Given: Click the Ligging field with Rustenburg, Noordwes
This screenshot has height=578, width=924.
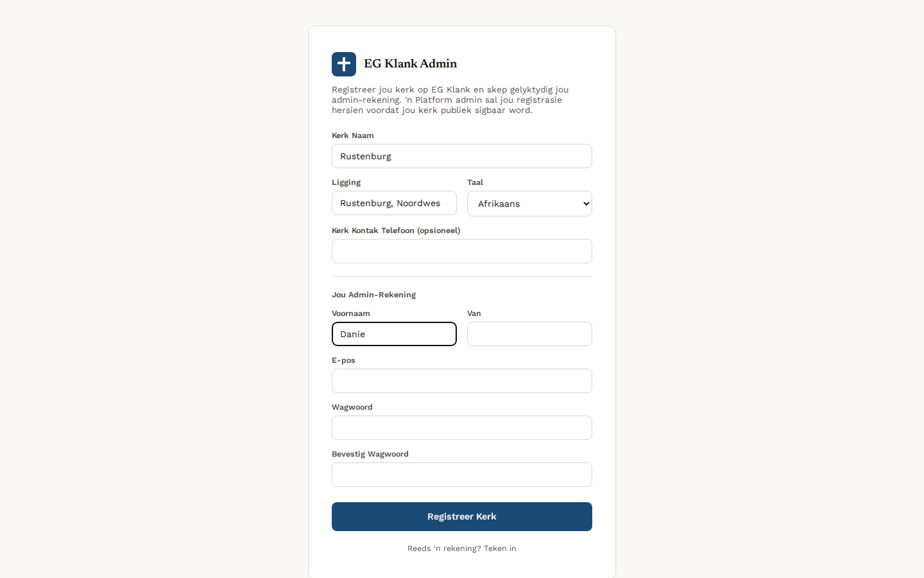Looking at the screenshot, I should (394, 203).
